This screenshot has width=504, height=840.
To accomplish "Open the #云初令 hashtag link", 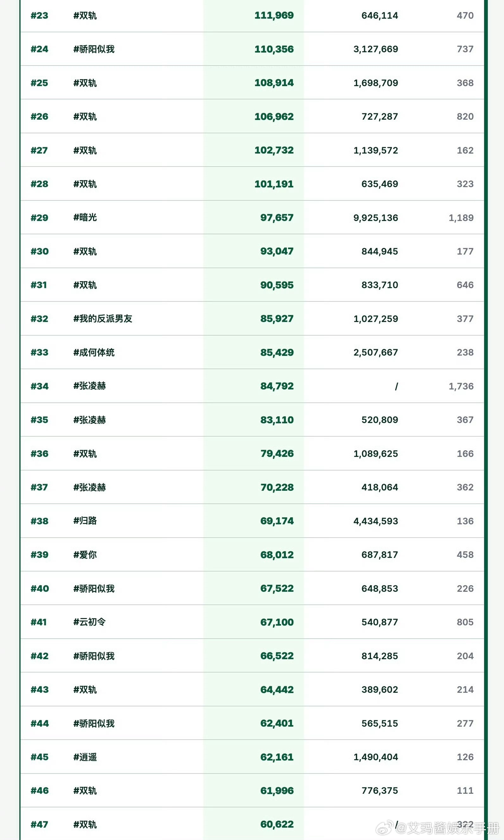I will click(x=89, y=622).
